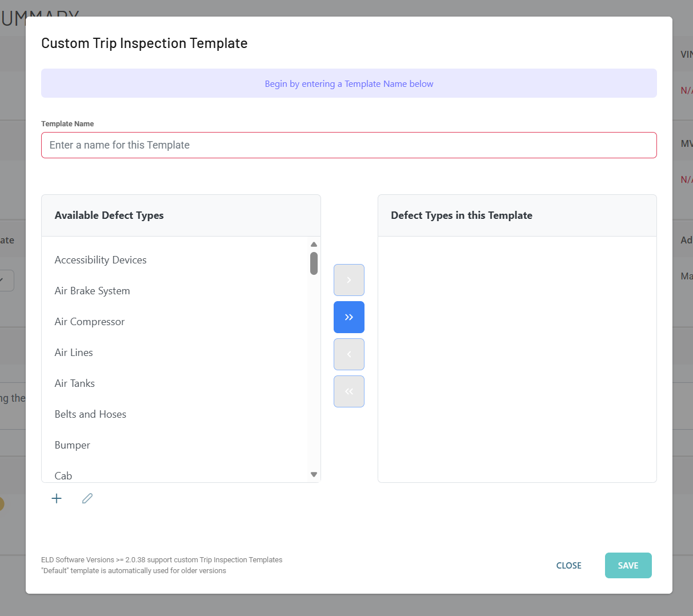
Task: Select the Belts and Hoses defect type
Action: click(x=90, y=414)
